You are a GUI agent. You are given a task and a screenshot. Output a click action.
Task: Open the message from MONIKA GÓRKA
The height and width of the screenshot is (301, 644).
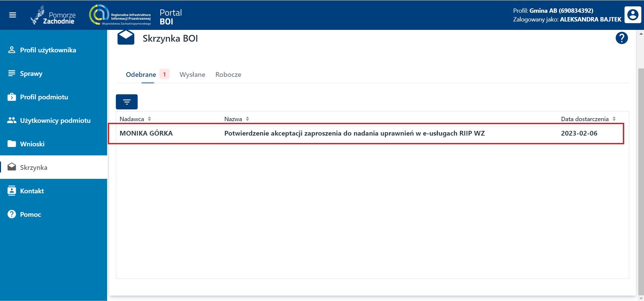click(x=354, y=134)
